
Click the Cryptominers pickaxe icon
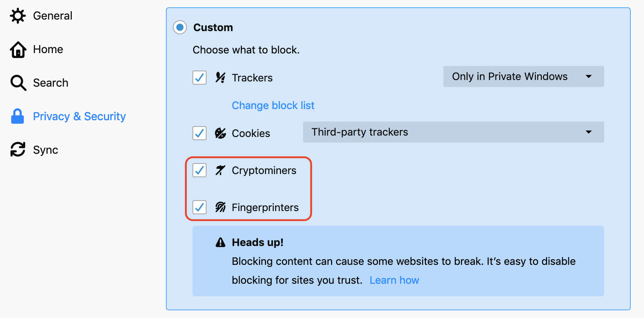(220, 170)
